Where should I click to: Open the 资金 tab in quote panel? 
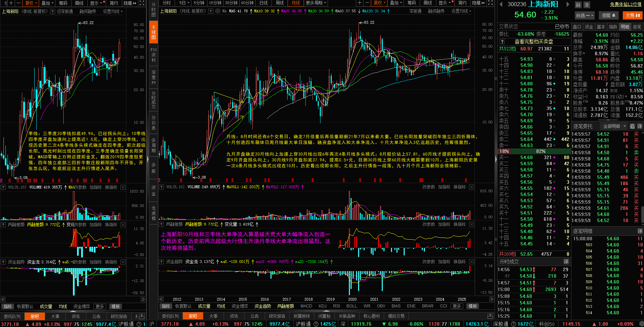click(589, 27)
